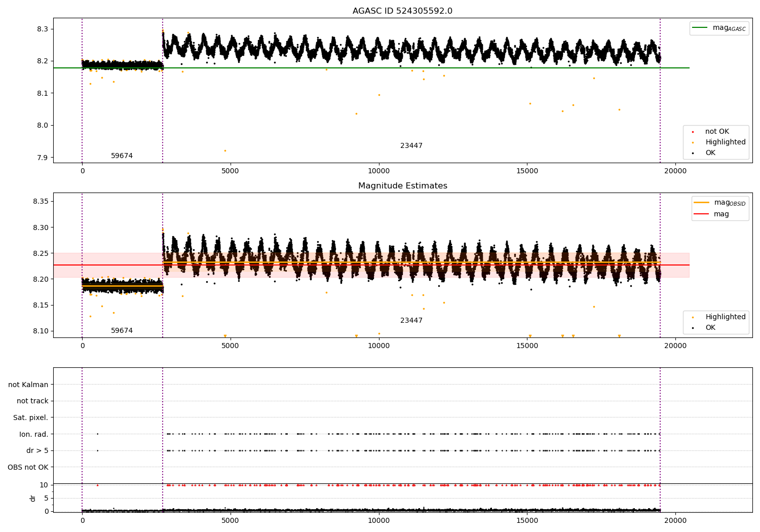Click the 'not track' axis label
This screenshot has height=532, width=760.
coord(32,401)
